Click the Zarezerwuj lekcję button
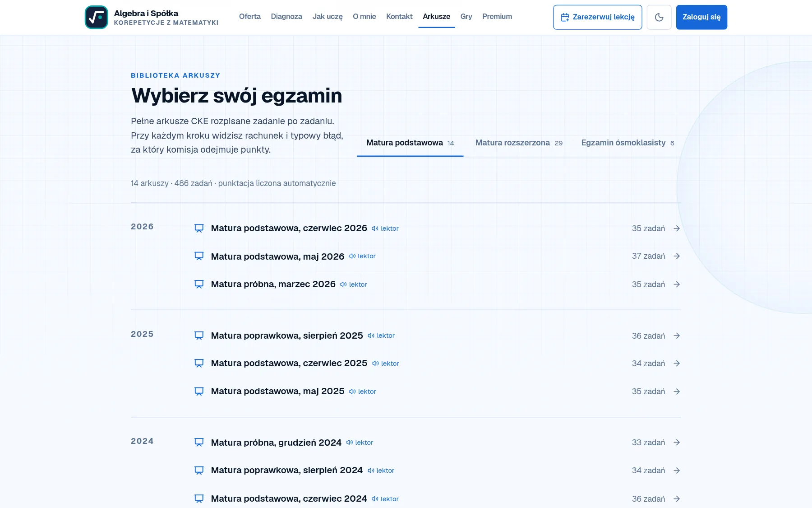812x508 pixels. [598, 17]
